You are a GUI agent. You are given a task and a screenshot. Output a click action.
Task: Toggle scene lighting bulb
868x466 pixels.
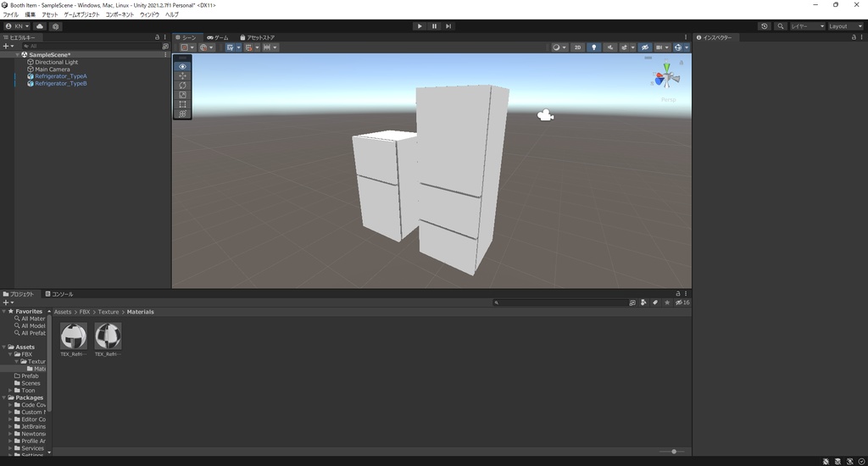coord(594,47)
